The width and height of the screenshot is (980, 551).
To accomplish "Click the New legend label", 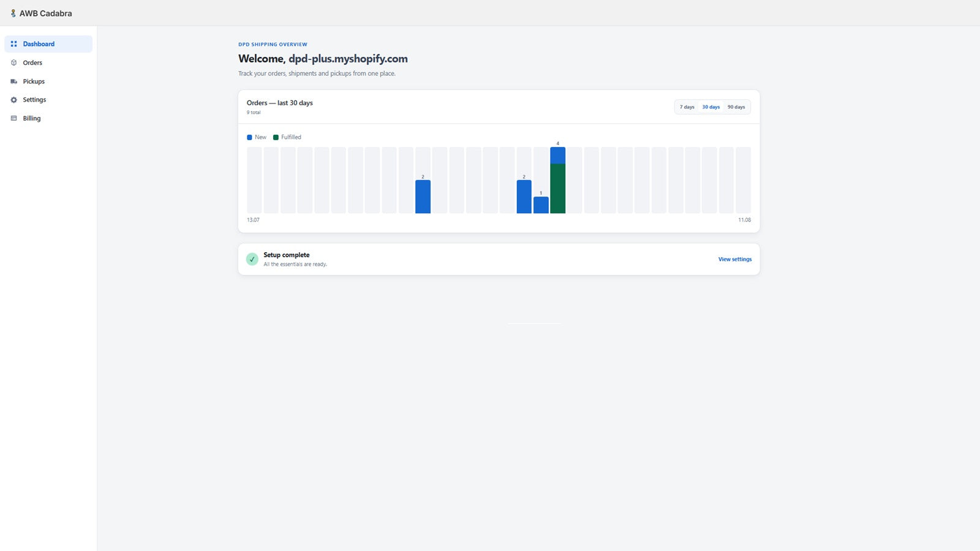I will coord(260,137).
